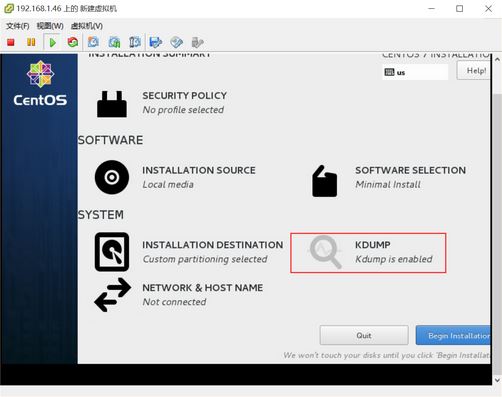Open Installation Source disc icon
502x397 pixels.
point(112,177)
